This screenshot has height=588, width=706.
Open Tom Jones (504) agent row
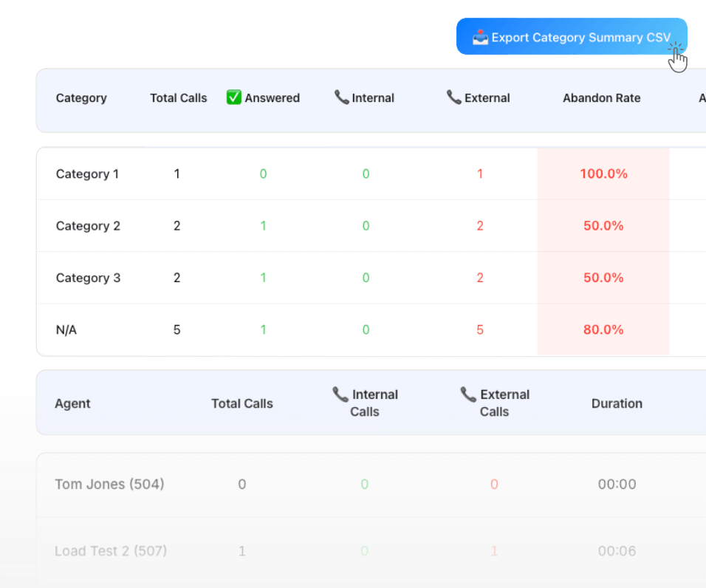[109, 484]
